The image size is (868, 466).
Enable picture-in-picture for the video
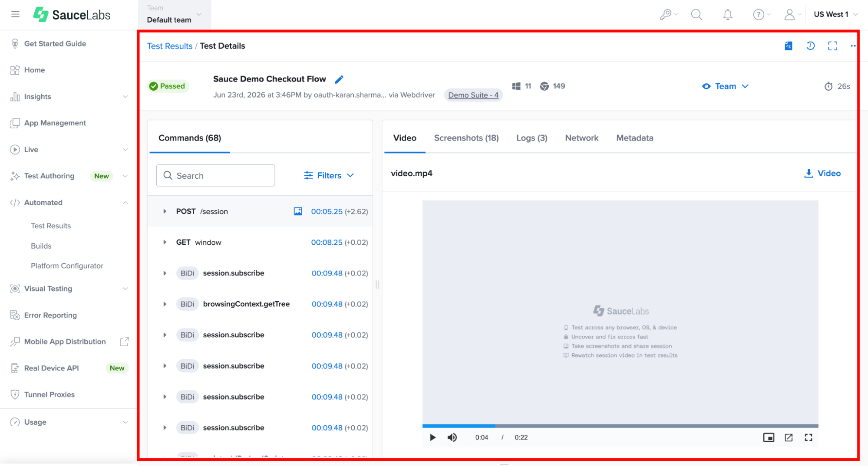[x=769, y=437]
